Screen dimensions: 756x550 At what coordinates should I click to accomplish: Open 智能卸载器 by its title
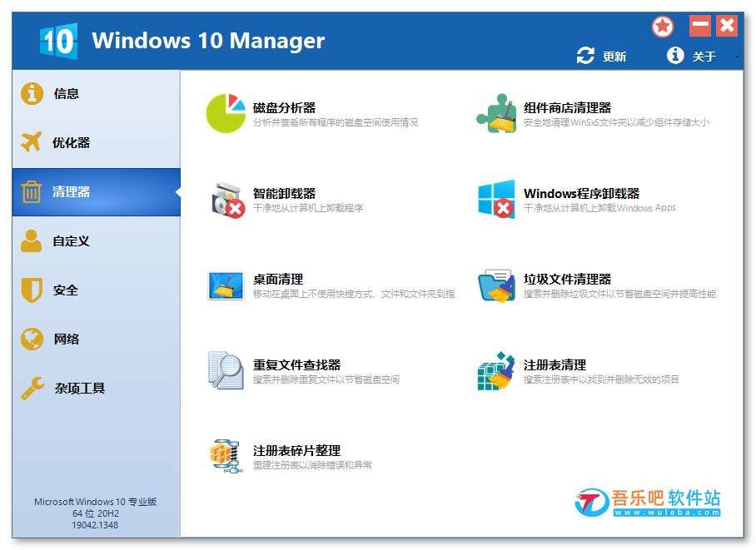point(285,193)
